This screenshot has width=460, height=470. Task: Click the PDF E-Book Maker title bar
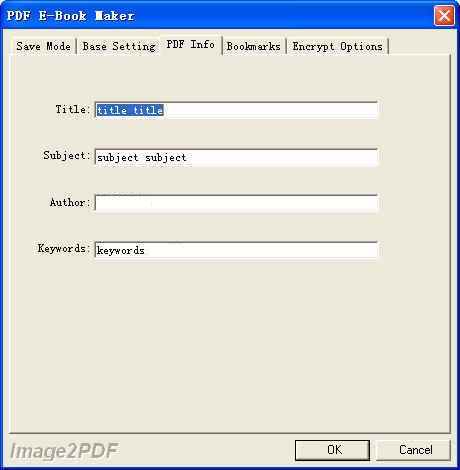pyautogui.click(x=217, y=15)
